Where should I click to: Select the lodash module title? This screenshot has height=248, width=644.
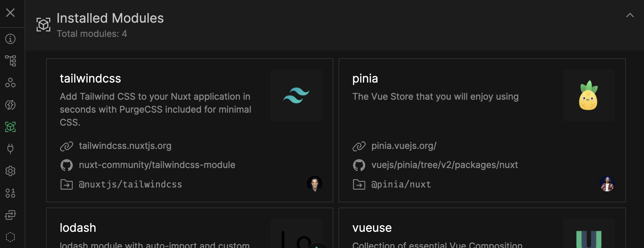pyautogui.click(x=78, y=228)
